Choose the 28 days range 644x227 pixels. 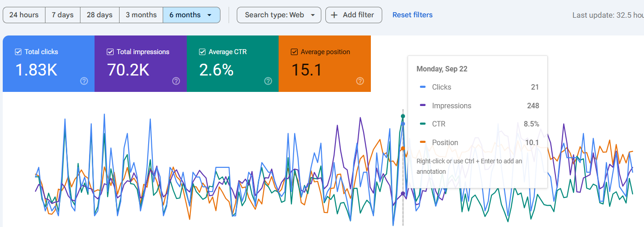[x=99, y=15]
